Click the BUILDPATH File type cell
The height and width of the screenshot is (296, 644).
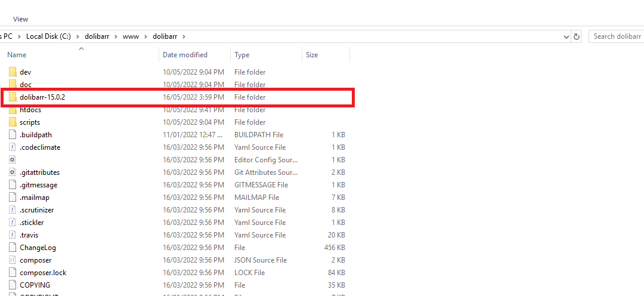259,135
